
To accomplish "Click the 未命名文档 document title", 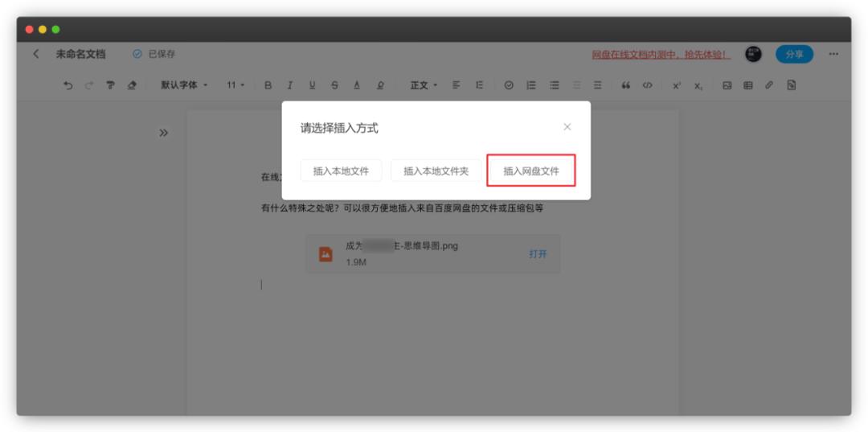I will tap(80, 54).
